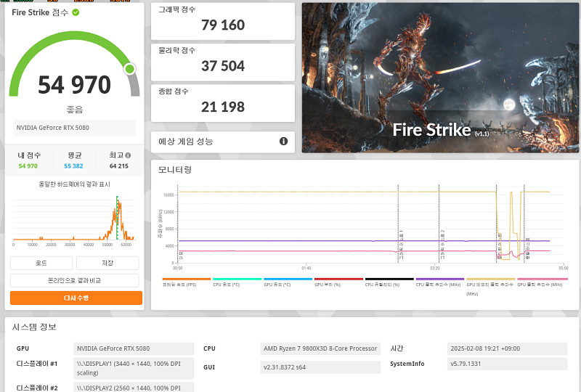Screen dimensions: 581x392
Task: Toggle the CPU 온도 (°C) teal legend
Action: pyautogui.click(x=237, y=283)
